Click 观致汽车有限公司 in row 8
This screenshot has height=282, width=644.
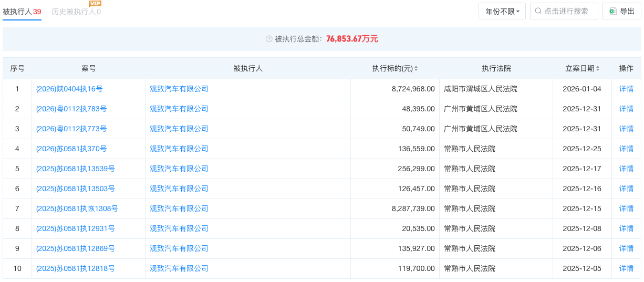coord(179,229)
